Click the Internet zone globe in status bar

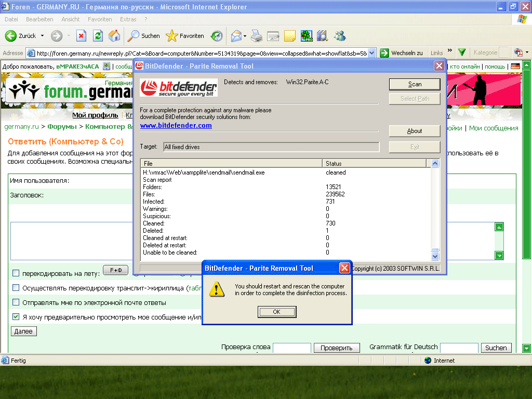pos(428,361)
